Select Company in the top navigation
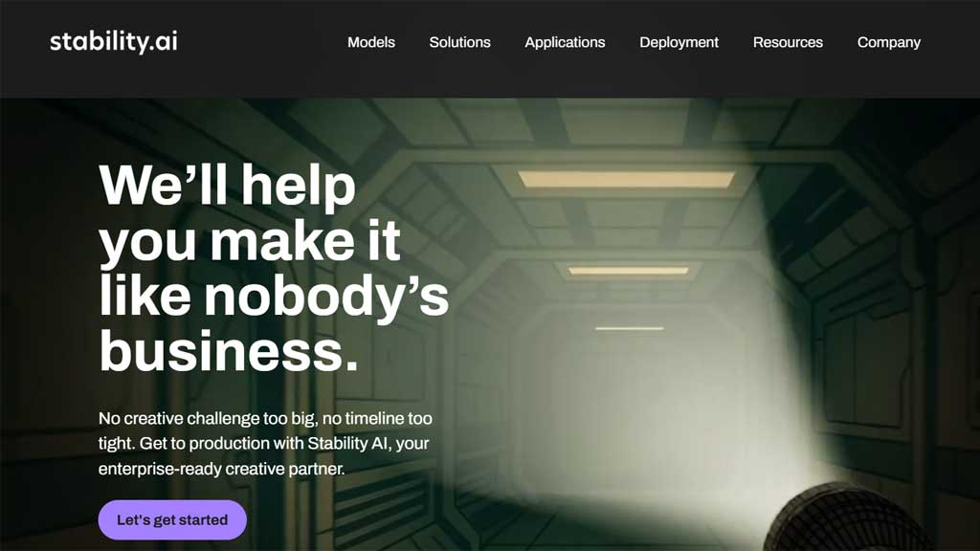The width and height of the screenshot is (980, 551). pyautogui.click(x=889, y=42)
